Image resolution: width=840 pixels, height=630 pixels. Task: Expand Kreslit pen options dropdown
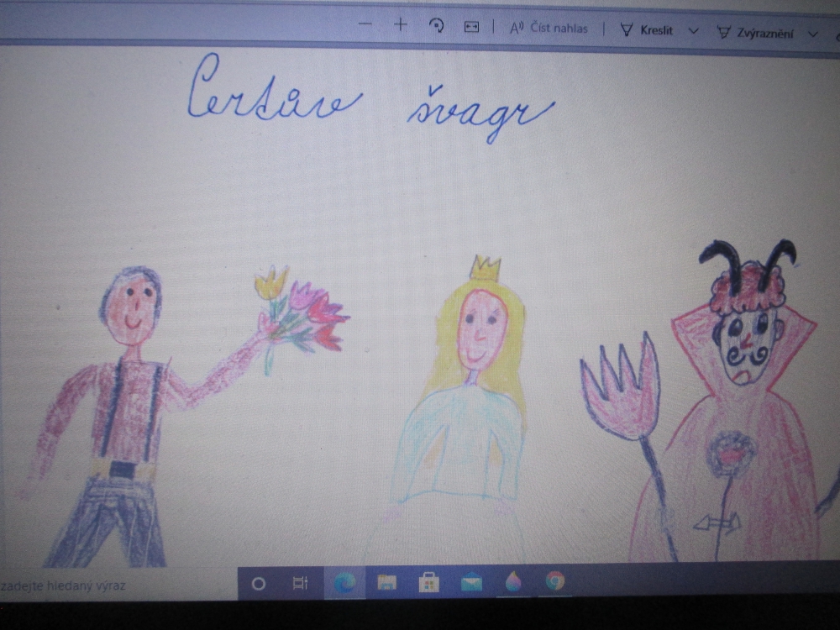693,31
